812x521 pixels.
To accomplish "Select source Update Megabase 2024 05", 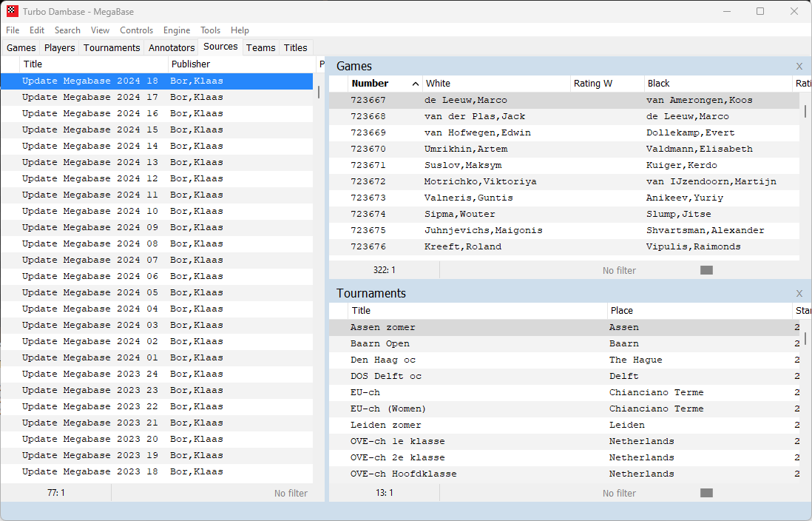I will (x=157, y=292).
